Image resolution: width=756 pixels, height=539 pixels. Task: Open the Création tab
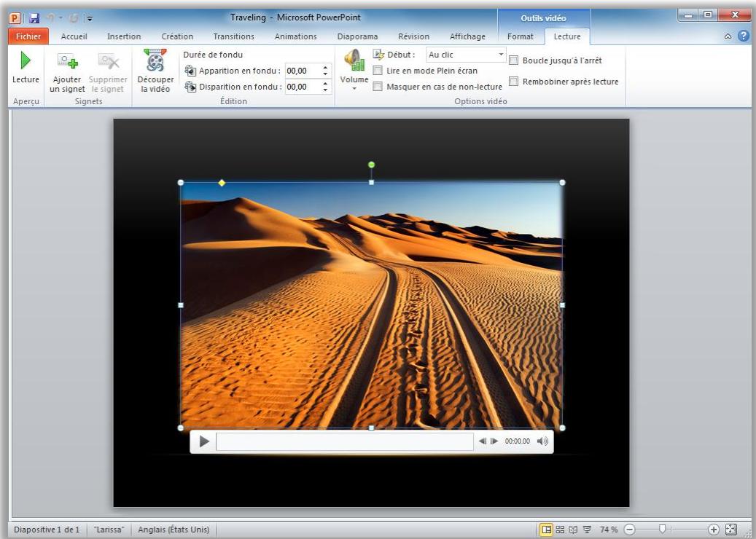(177, 36)
